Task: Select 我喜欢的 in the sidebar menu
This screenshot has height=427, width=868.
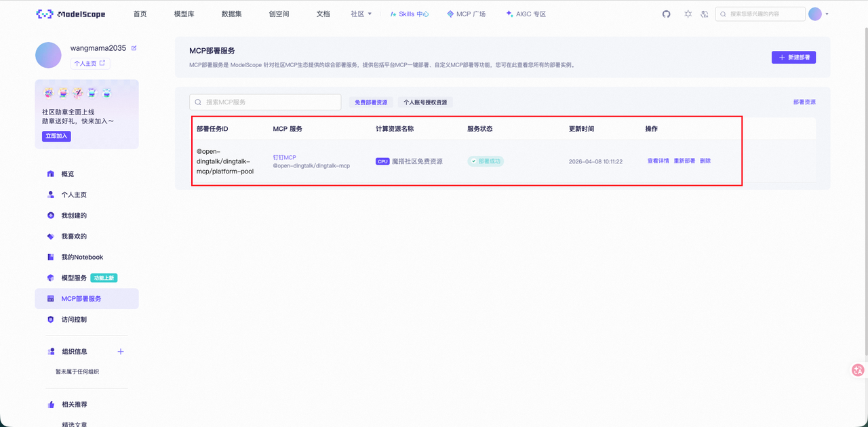Action: point(87,237)
